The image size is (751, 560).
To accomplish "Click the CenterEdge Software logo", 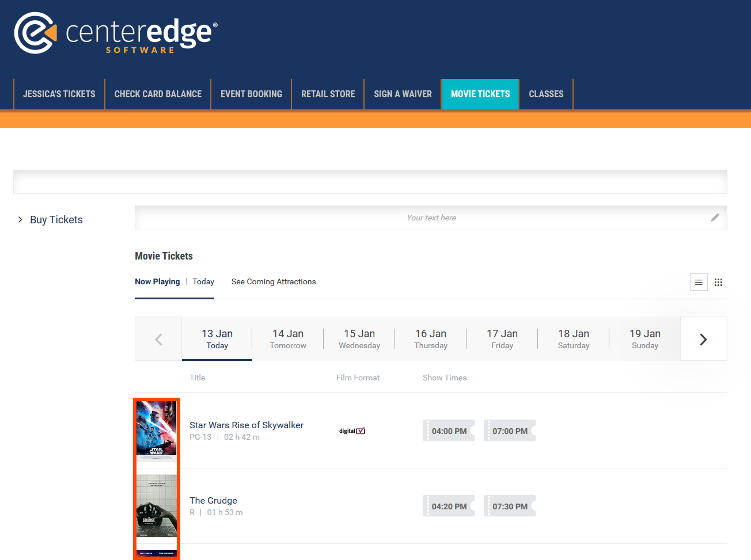I will click(116, 33).
